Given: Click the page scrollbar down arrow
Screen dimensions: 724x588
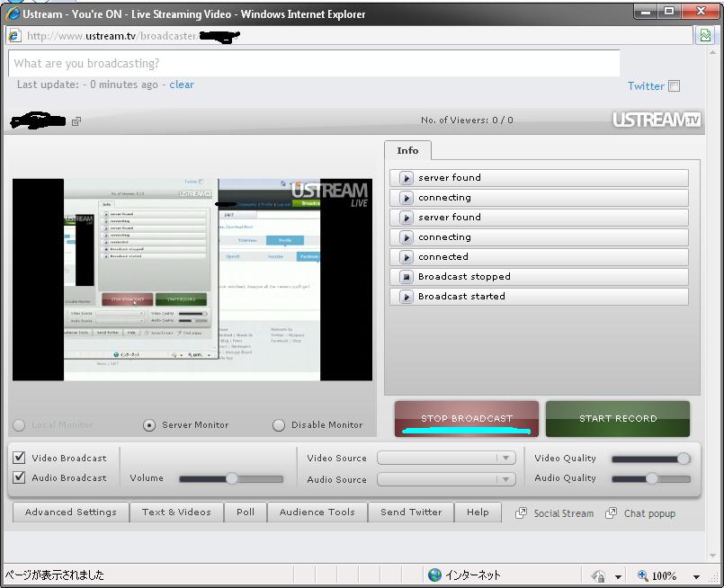Looking at the screenshot, I should 712,556.
